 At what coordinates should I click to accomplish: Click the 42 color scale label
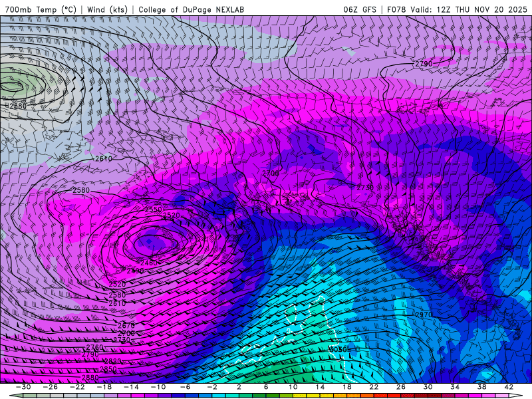tap(509, 387)
